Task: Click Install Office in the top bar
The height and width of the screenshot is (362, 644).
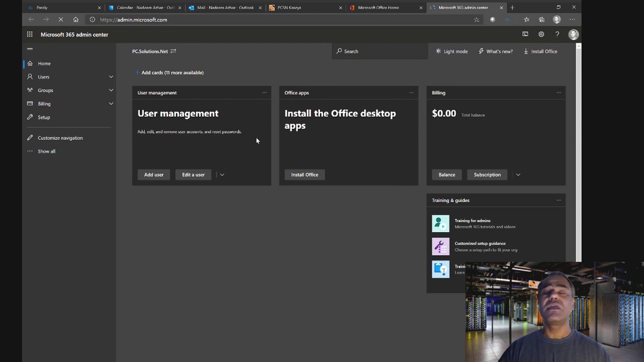Action: (540, 51)
